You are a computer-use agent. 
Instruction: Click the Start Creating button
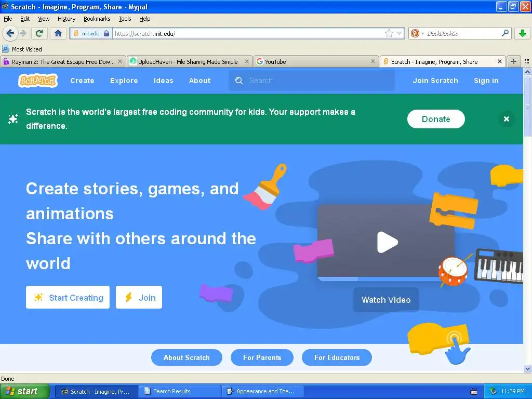pos(68,297)
